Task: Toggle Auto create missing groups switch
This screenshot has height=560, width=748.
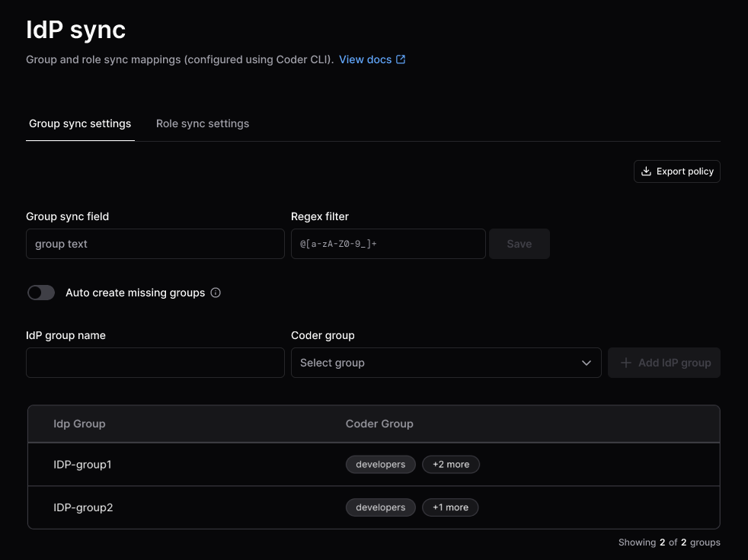Action: click(x=41, y=293)
